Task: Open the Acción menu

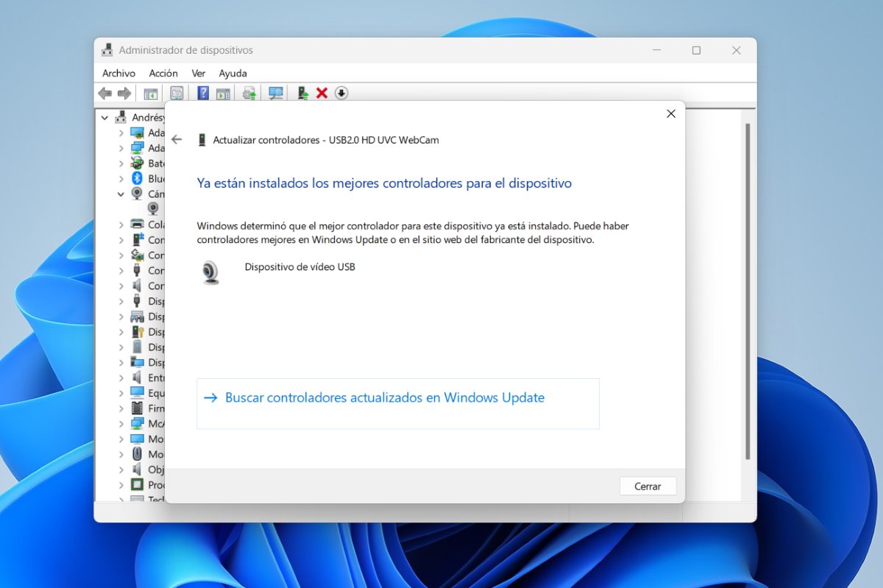Action: tap(163, 74)
